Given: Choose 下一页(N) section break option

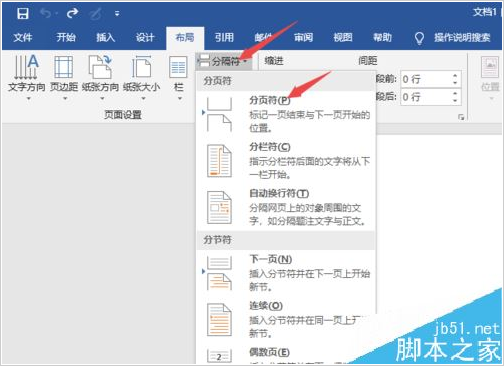Looking at the screenshot, I should [287, 272].
